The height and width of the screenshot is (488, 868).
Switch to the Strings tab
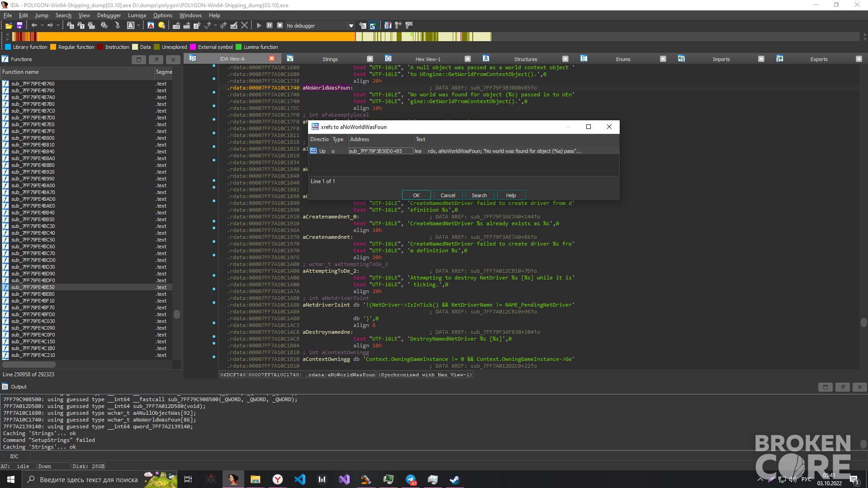330,59
